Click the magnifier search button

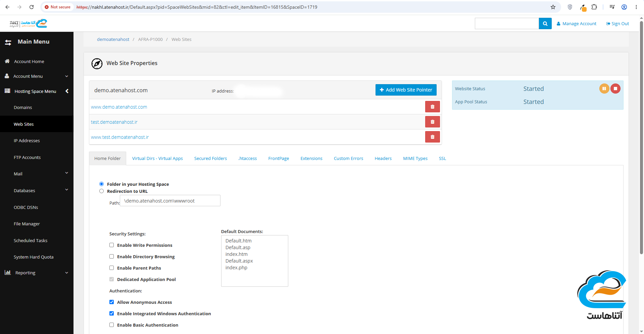[545, 24]
